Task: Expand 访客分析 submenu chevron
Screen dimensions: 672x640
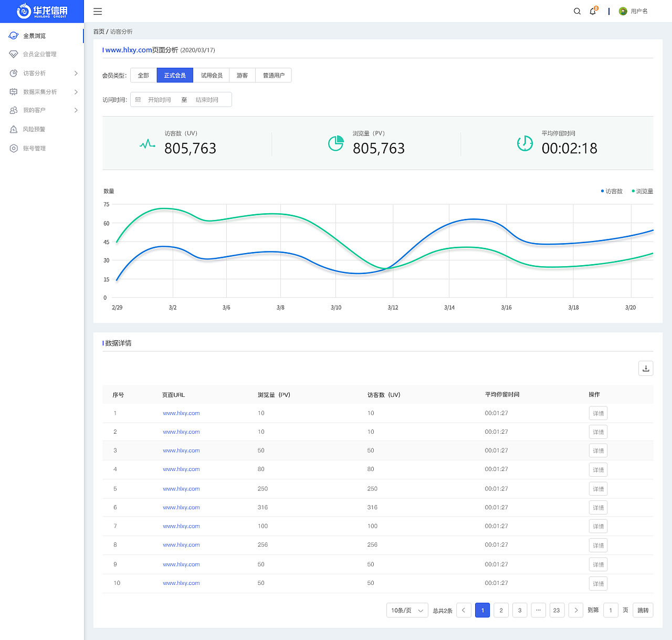Action: [76, 73]
